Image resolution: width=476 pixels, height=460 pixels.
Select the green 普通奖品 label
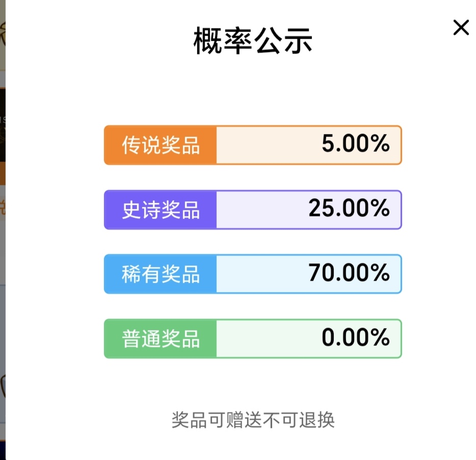pos(161,339)
